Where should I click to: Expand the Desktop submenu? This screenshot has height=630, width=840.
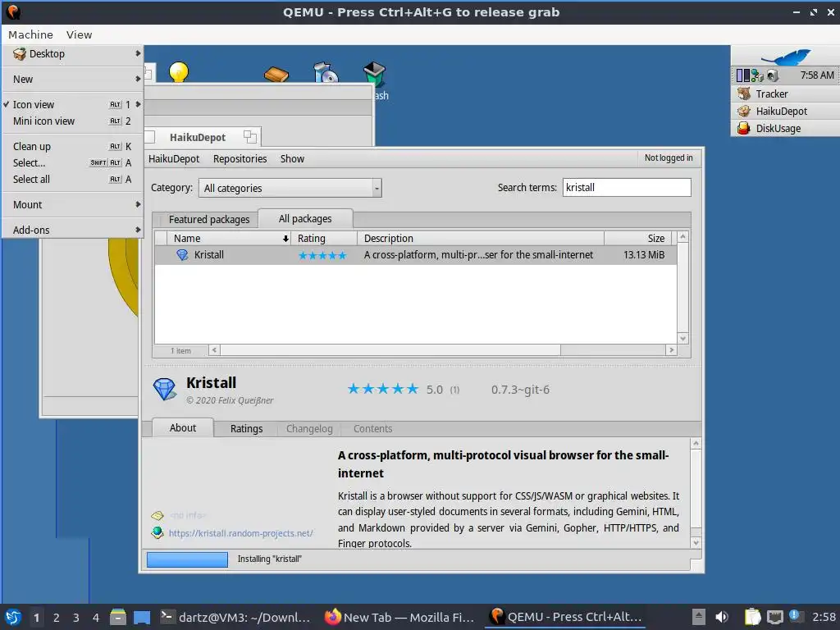click(x=72, y=53)
